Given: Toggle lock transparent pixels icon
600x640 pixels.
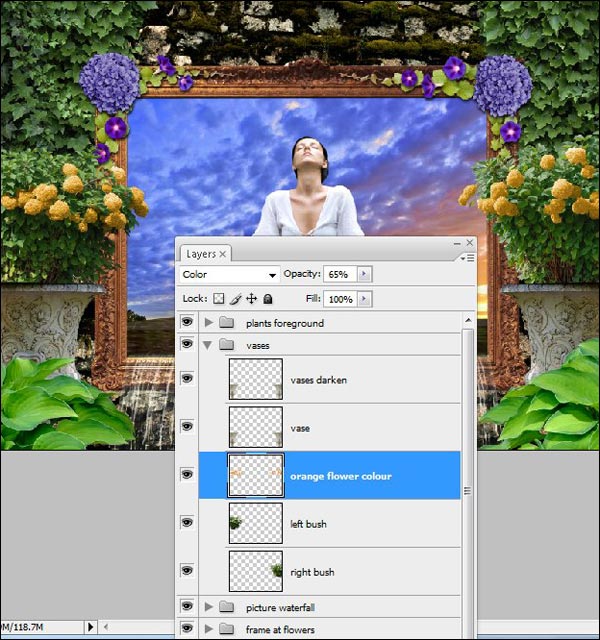Looking at the screenshot, I should point(219,299).
